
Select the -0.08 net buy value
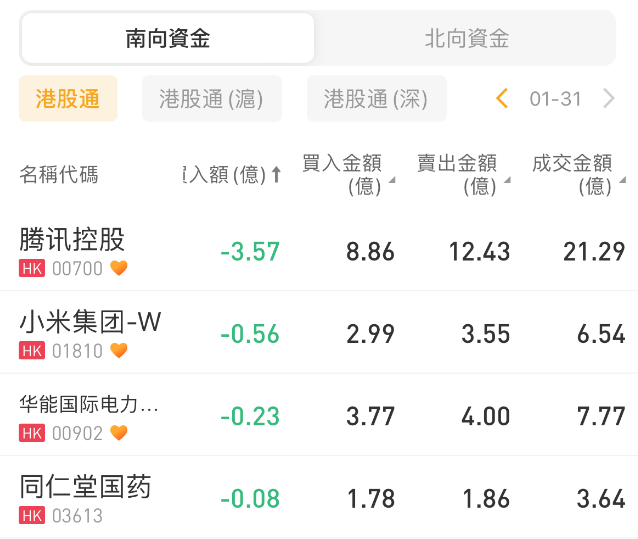click(x=250, y=499)
